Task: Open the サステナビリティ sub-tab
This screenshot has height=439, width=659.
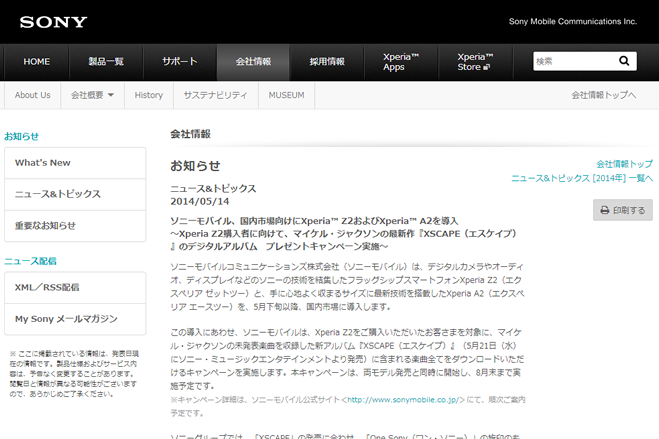Action: (216, 95)
